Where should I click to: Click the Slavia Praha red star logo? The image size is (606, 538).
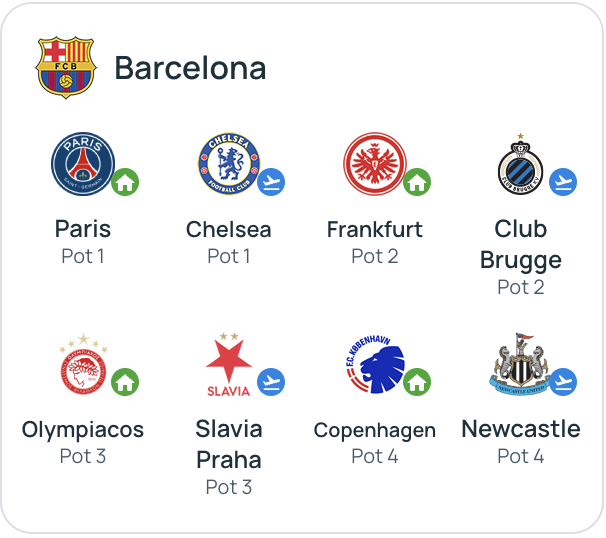pos(229,364)
